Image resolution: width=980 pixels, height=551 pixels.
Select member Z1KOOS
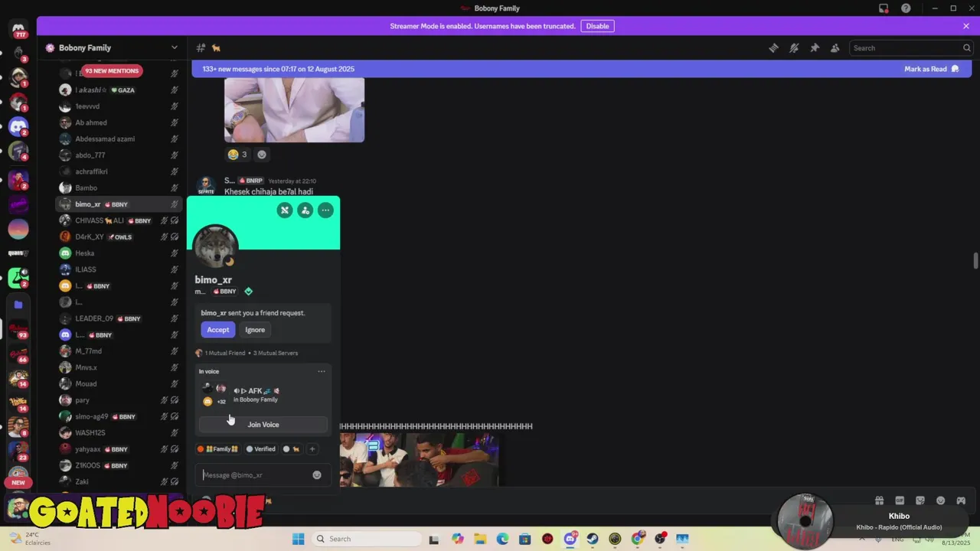(119, 465)
